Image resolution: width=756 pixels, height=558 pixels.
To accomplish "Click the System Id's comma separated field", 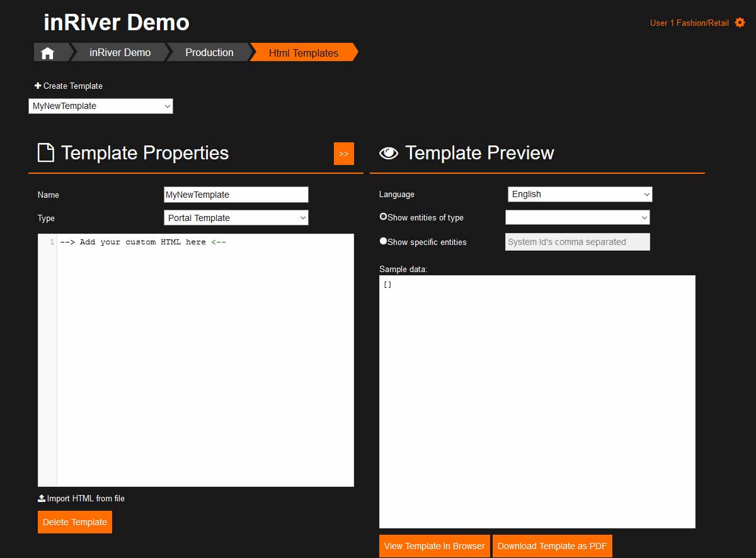I will coord(578,242).
